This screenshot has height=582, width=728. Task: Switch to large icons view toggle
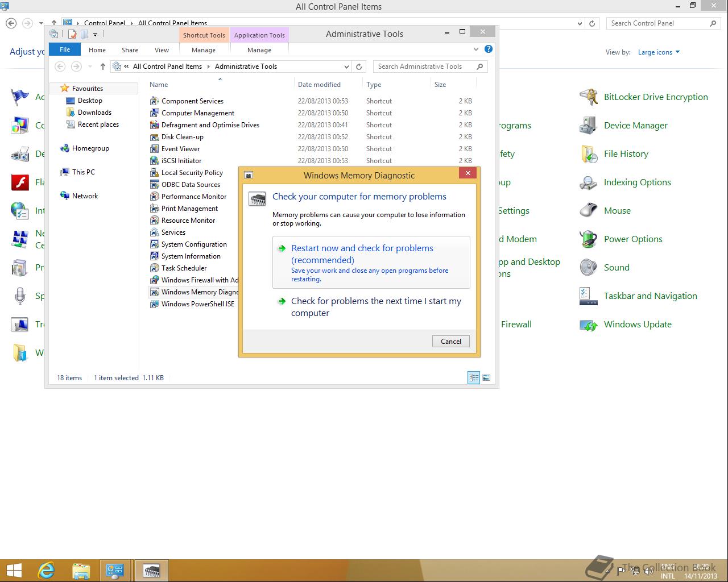click(486, 377)
